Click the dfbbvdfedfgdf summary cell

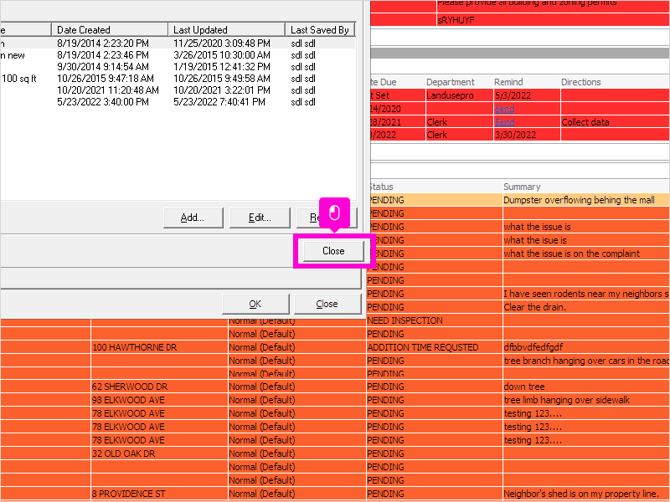(586, 347)
